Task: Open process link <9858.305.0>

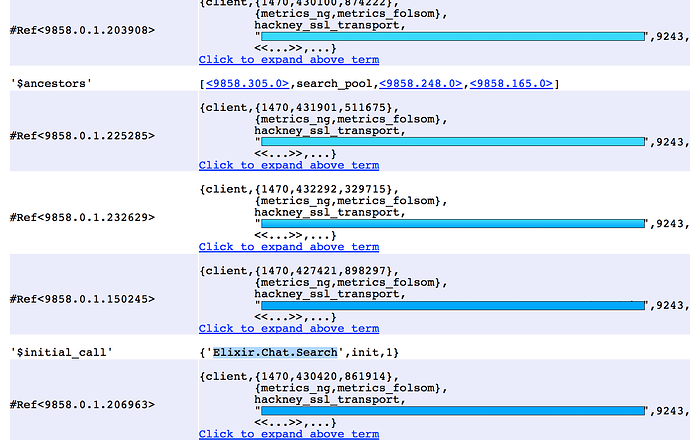Action: 248,84
